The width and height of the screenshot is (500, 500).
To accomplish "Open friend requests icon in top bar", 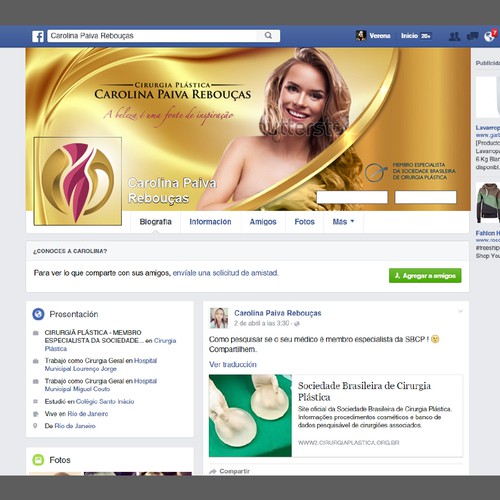I will [x=454, y=36].
